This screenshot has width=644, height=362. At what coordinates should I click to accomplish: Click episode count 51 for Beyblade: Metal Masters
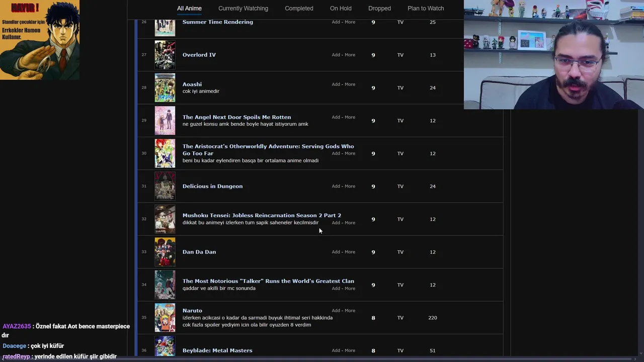pyautogui.click(x=432, y=350)
